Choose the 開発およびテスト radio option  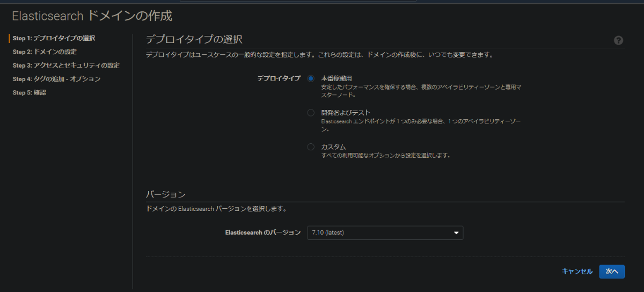click(x=311, y=113)
